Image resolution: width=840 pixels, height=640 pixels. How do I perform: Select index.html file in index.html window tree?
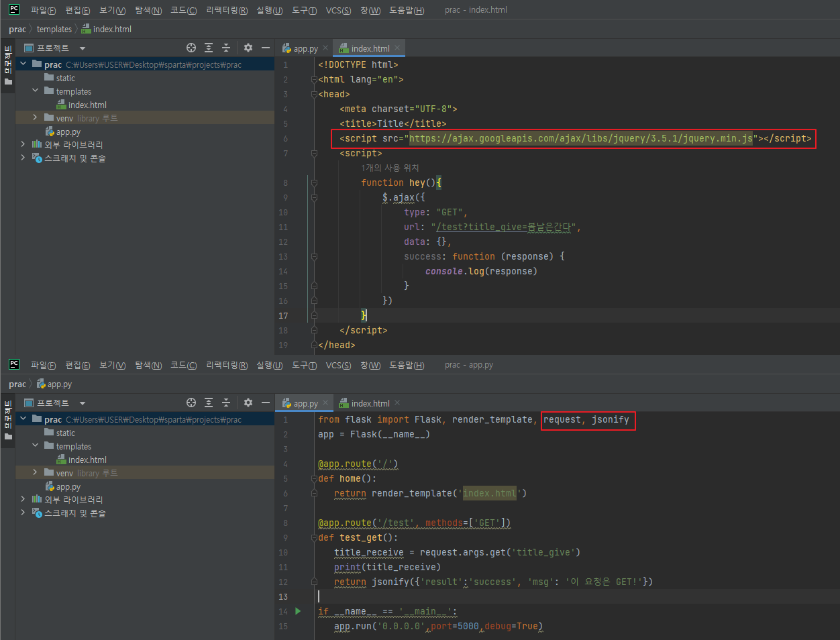pyautogui.click(x=87, y=105)
